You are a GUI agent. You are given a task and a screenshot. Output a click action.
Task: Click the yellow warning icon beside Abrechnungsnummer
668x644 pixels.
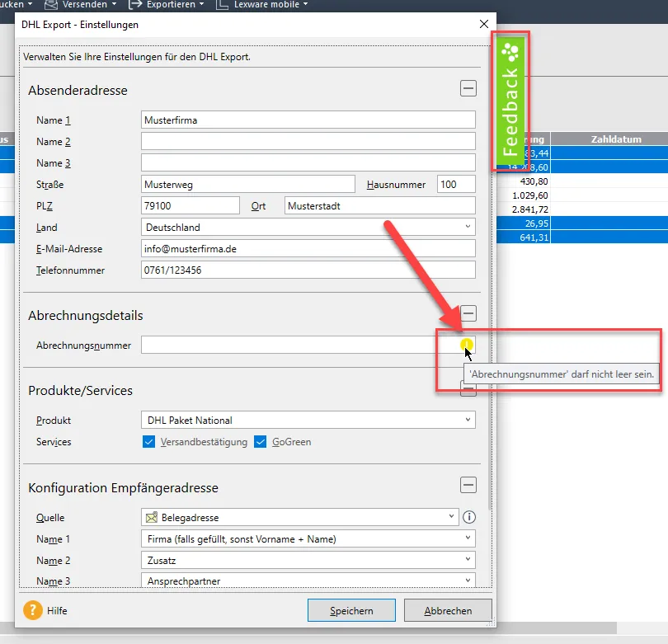tap(467, 345)
